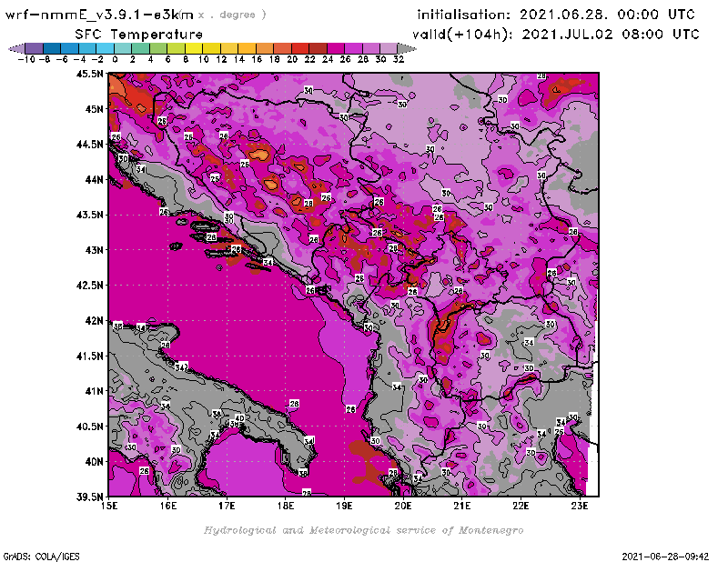Click the '40' contour label on the map
The image size is (728, 562).
tap(239, 418)
